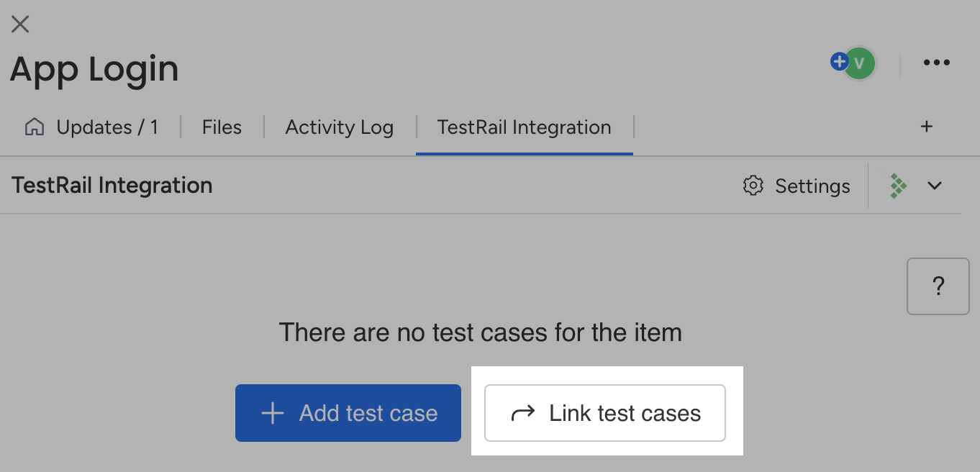
Task: Click curved arrow icon in Link test cases
Action: pyautogui.click(x=522, y=413)
